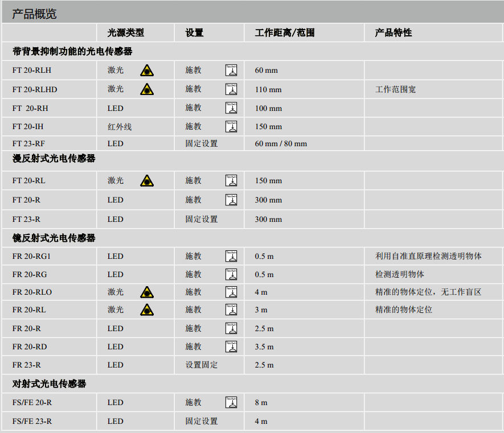Click the 镜反射式光电传感器 section heading
Viewport: 504px width, 433px height.
(x=54, y=238)
